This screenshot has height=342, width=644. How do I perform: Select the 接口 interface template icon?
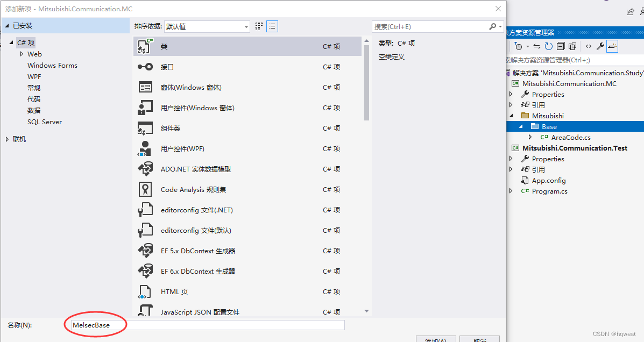coord(145,67)
